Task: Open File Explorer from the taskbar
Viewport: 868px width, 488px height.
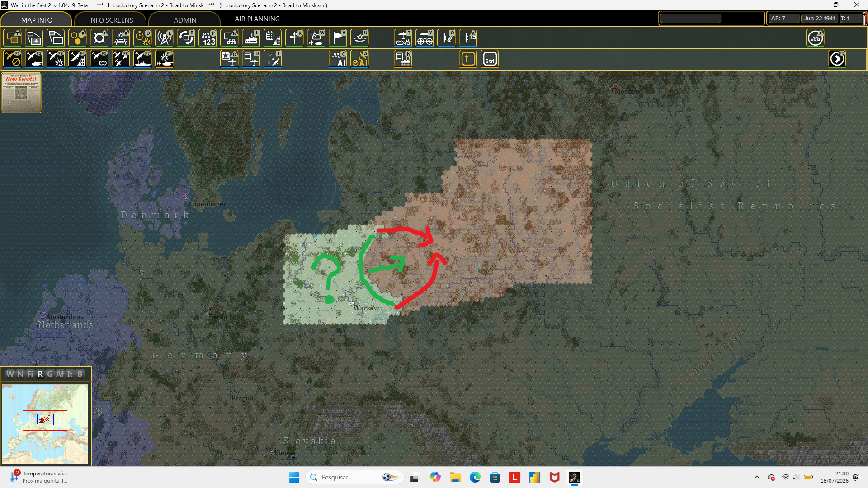Action: click(x=455, y=477)
